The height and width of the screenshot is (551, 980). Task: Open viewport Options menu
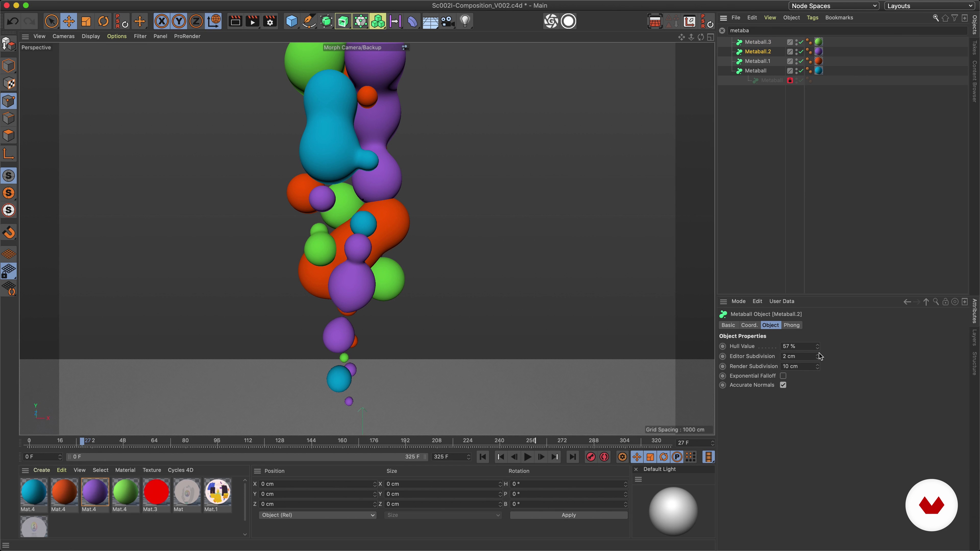[x=116, y=36]
